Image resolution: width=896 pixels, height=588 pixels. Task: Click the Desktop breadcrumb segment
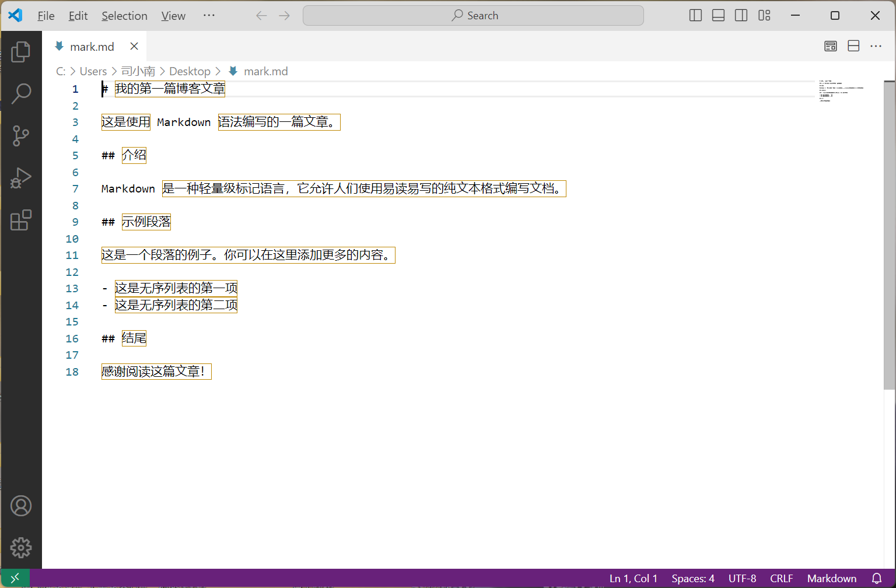point(190,71)
